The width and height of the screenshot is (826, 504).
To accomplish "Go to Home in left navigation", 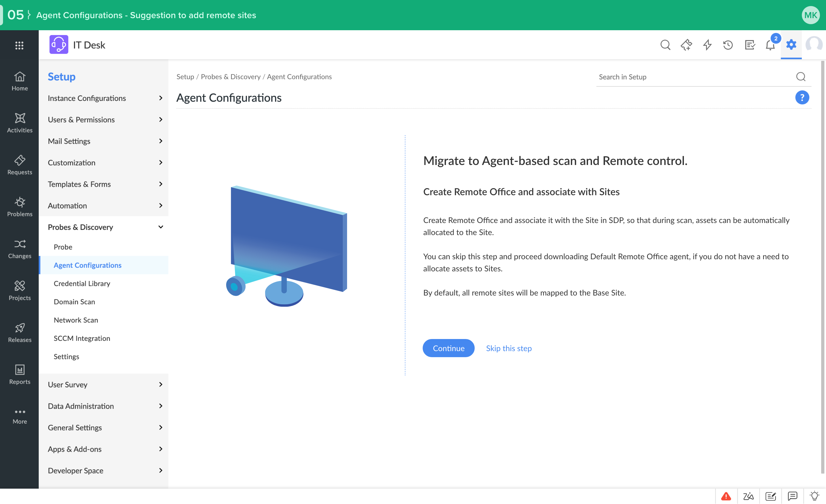I will 19,81.
